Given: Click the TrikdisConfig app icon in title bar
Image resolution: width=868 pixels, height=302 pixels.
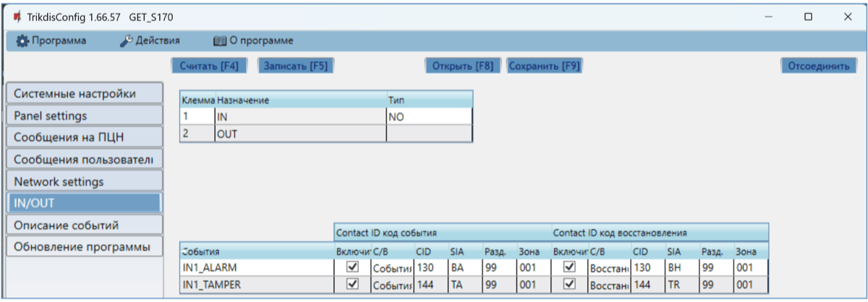Looking at the screenshot, I should click(17, 17).
